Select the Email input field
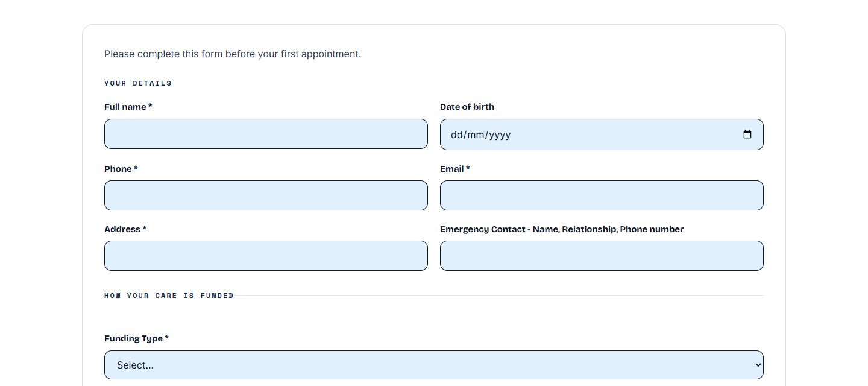Screen dimensions: 868x386 [x=602, y=195]
